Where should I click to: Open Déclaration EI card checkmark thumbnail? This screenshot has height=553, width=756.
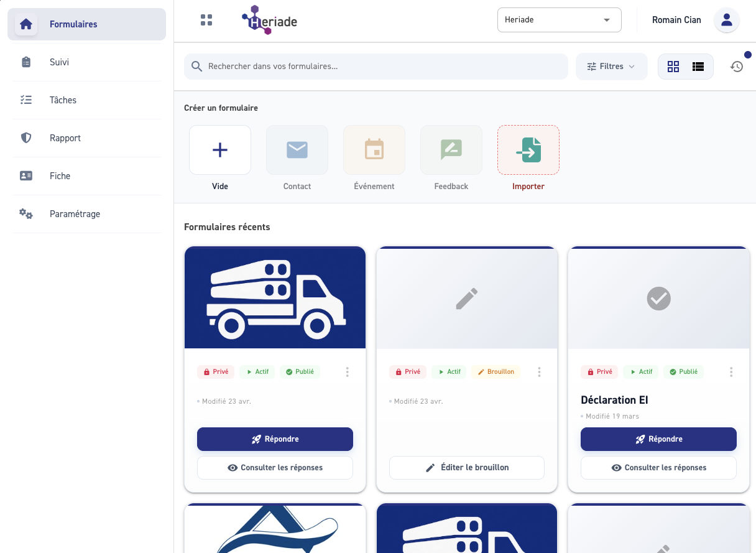pos(659,298)
